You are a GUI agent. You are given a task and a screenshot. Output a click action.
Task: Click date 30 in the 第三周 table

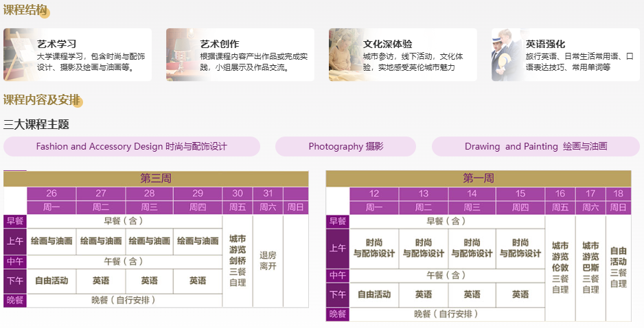coord(238,194)
